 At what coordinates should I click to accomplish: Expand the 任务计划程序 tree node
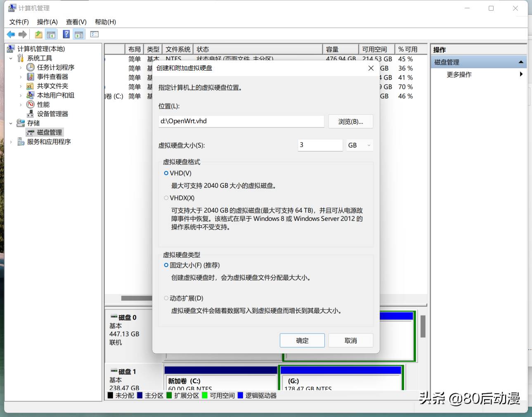(x=21, y=67)
